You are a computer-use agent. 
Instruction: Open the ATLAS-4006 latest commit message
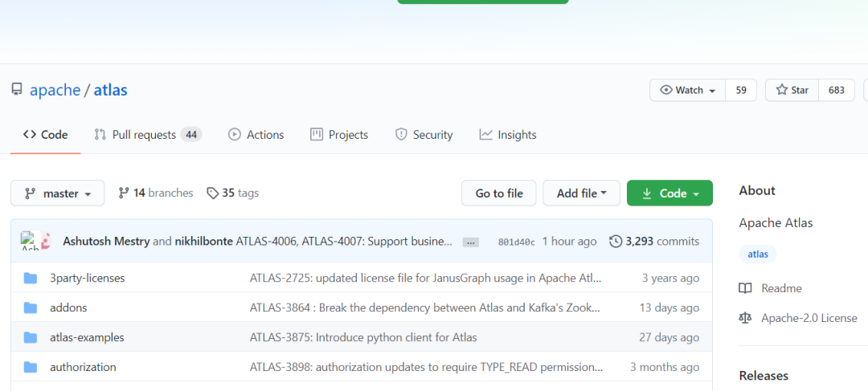pyautogui.click(x=345, y=241)
